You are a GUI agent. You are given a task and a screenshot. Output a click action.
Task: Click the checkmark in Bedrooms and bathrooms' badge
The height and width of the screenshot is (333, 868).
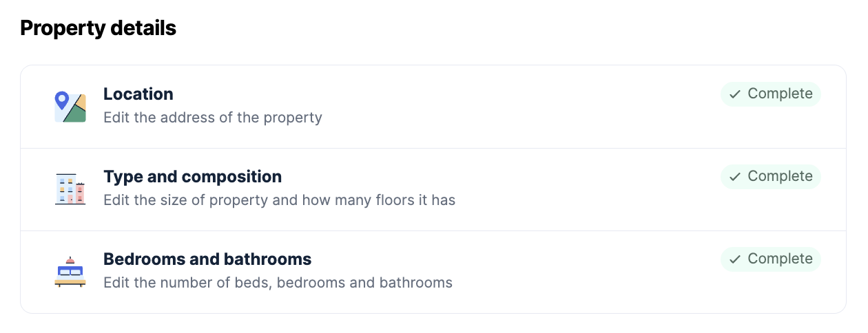tap(735, 259)
